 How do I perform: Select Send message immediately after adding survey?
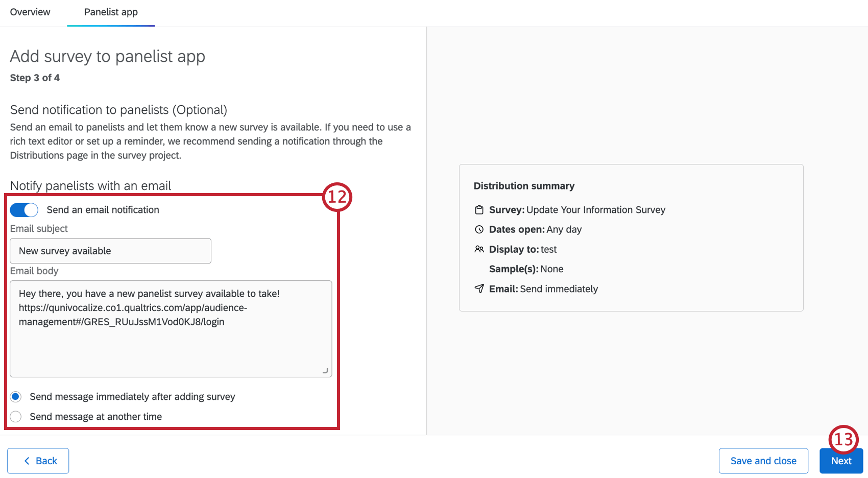tap(15, 396)
